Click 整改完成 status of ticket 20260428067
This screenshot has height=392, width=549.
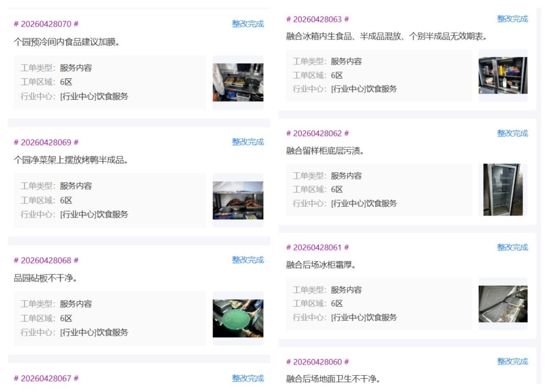(248, 379)
